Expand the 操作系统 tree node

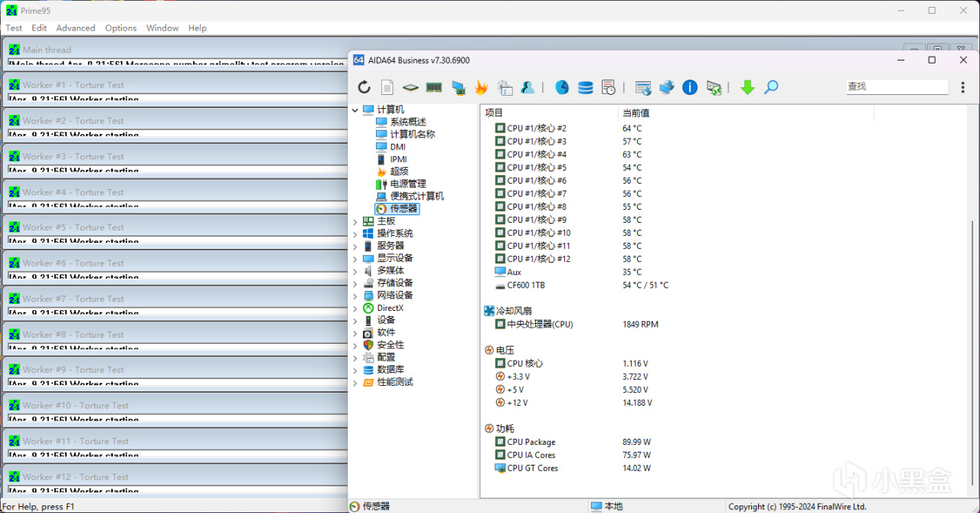pos(355,234)
